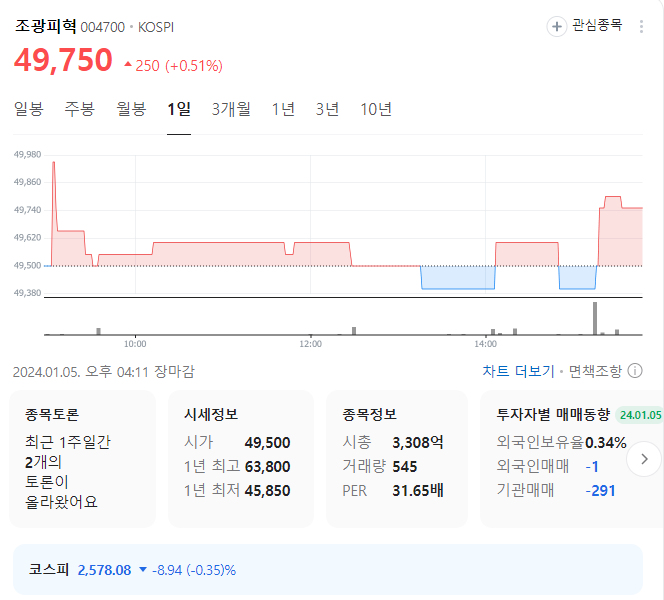This screenshot has width=664, height=600.
Task: Click the 1년 최저 value 45,850
Action: tap(267, 491)
